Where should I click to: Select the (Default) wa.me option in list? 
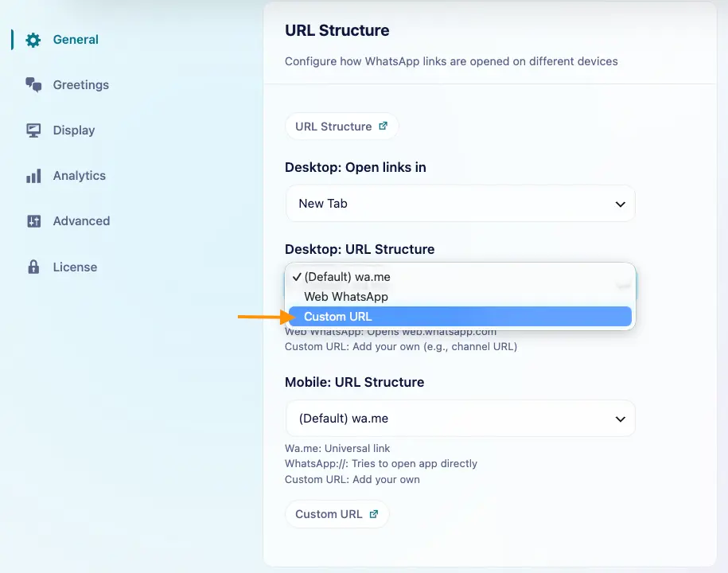460,277
